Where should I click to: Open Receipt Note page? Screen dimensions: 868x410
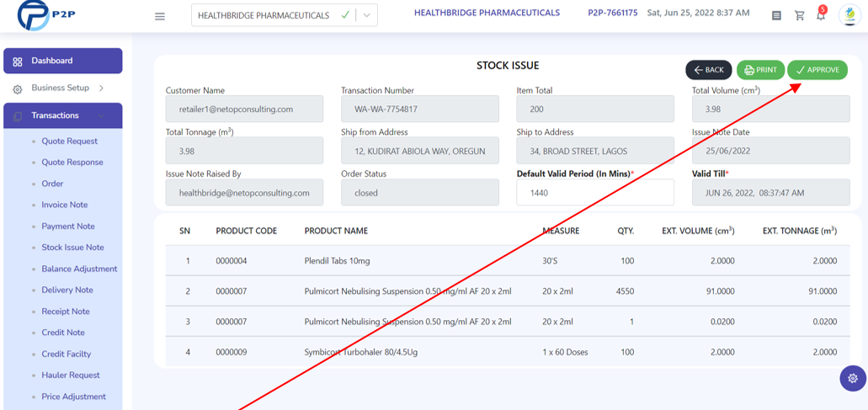66,311
